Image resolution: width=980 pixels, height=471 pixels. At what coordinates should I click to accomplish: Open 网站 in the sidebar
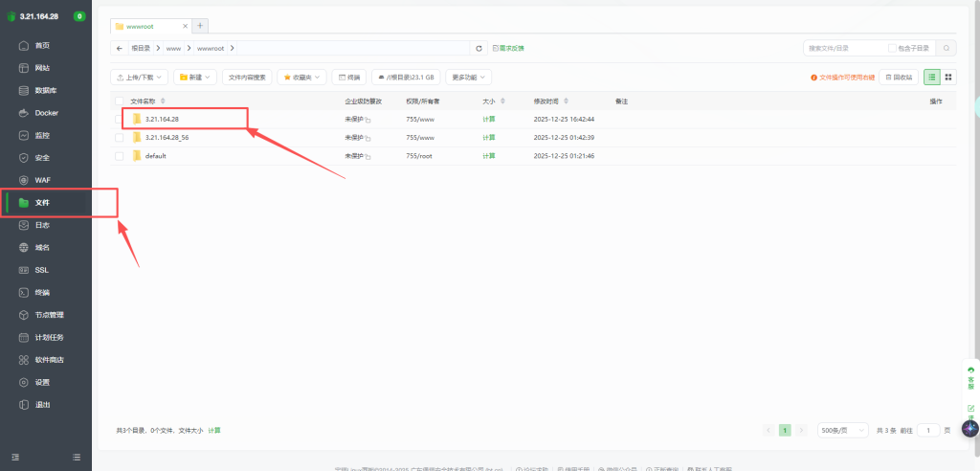(42, 68)
